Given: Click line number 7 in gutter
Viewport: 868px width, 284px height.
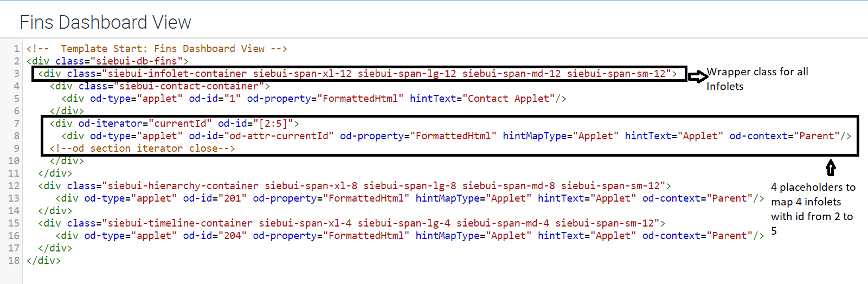Looking at the screenshot, I should point(17,124).
